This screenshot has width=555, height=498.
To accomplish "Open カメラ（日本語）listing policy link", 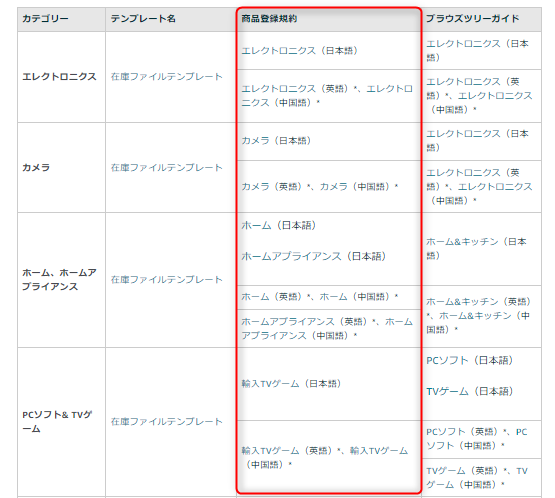I will pyautogui.click(x=276, y=141).
